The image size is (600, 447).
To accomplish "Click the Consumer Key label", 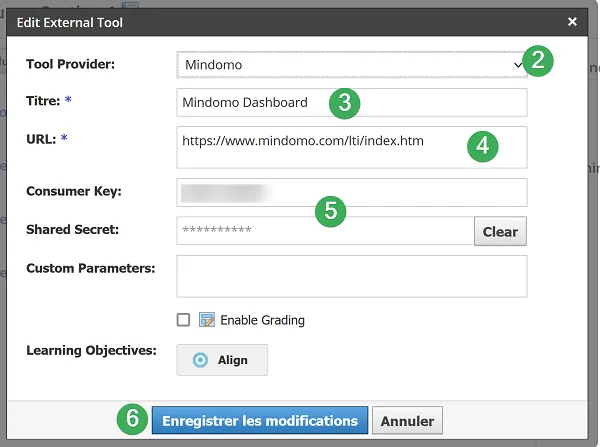I will [74, 191].
